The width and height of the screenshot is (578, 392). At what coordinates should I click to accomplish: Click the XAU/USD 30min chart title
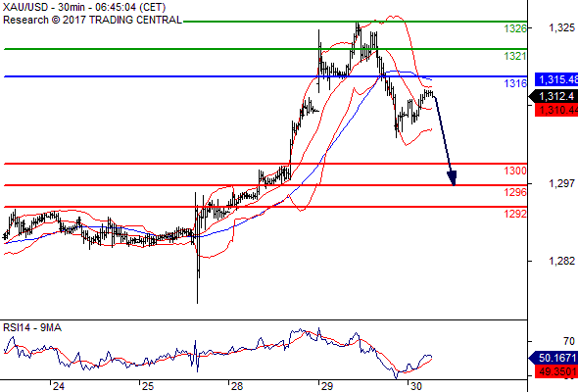[x=84, y=7]
